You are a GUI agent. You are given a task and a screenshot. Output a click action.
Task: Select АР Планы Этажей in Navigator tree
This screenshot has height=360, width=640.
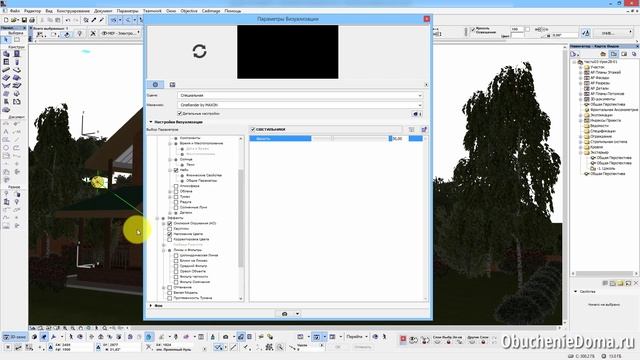pyautogui.click(x=605, y=72)
